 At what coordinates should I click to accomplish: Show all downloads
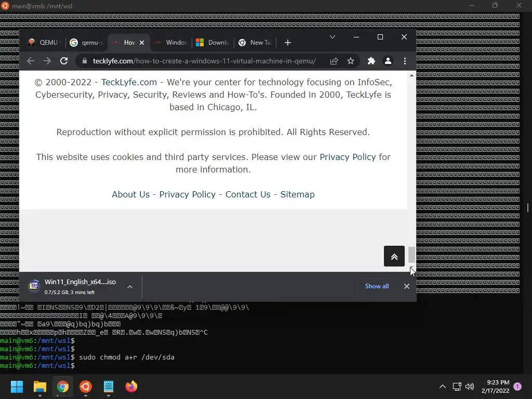[377, 286]
